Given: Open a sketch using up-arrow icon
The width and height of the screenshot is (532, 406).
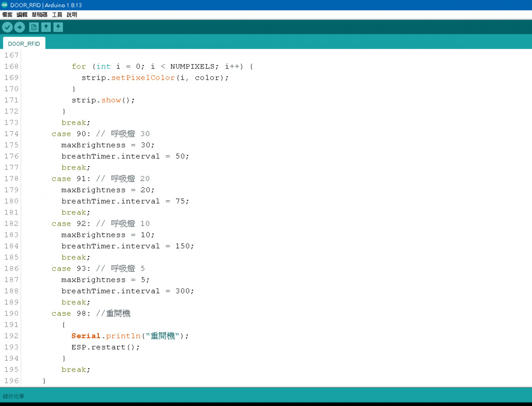Looking at the screenshot, I should click(46, 27).
